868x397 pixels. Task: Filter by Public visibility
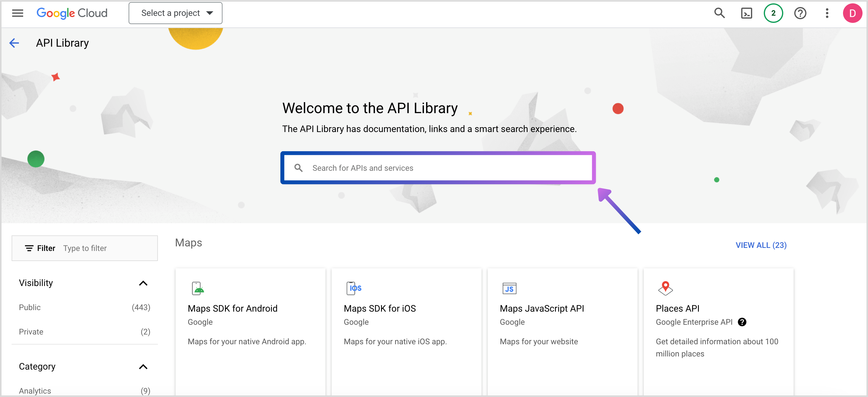pyautogui.click(x=30, y=307)
